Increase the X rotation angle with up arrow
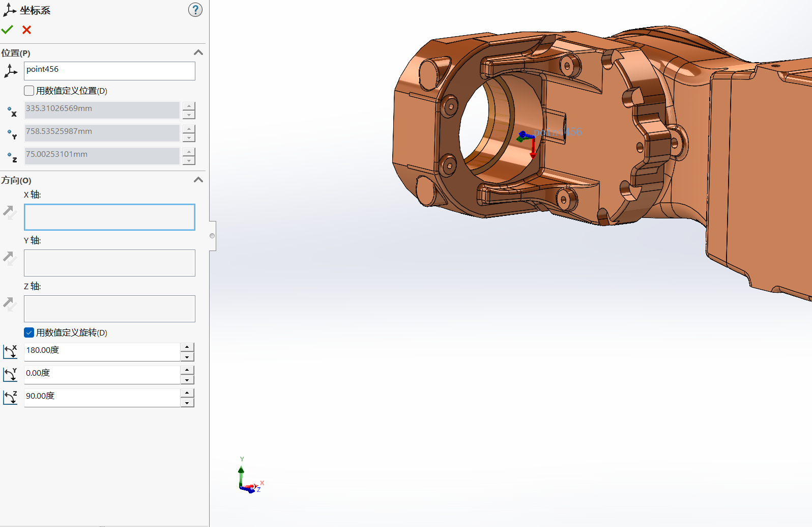This screenshot has width=812, height=527. [187, 347]
